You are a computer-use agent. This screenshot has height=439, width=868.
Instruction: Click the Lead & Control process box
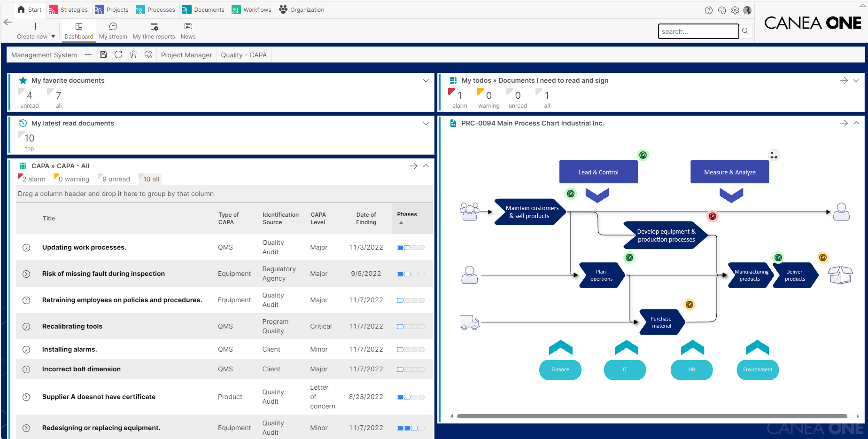[x=598, y=172]
